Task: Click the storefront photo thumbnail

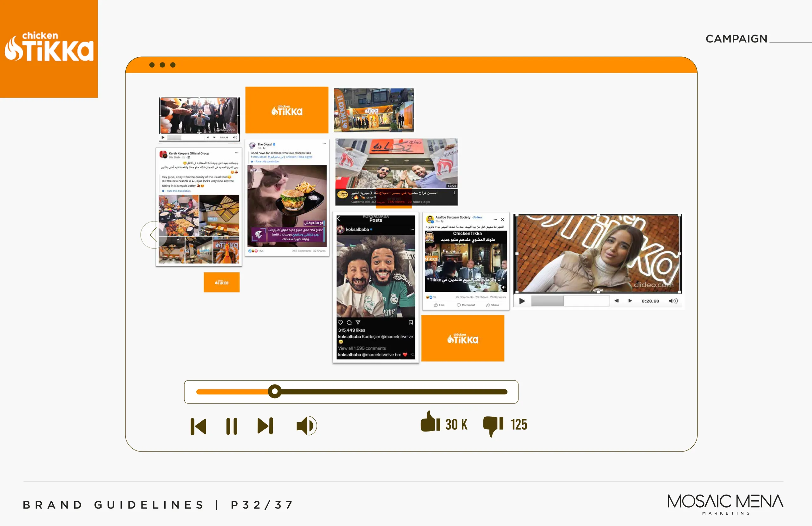Action: (374, 110)
